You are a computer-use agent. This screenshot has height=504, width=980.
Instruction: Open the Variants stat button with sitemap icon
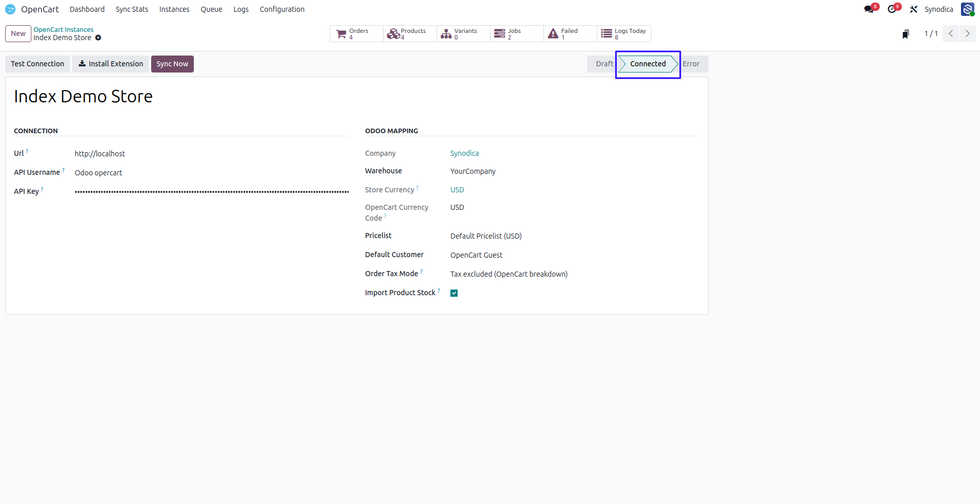[463, 33]
